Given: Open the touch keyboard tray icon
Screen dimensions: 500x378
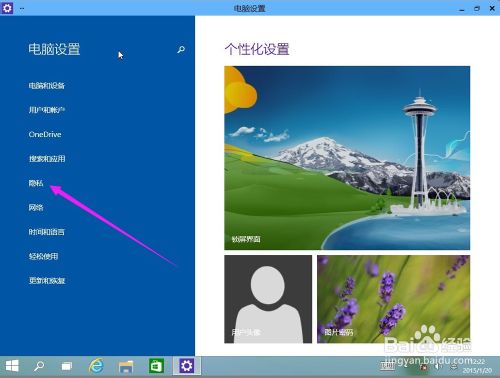Looking at the screenshot, I should coord(387,366).
